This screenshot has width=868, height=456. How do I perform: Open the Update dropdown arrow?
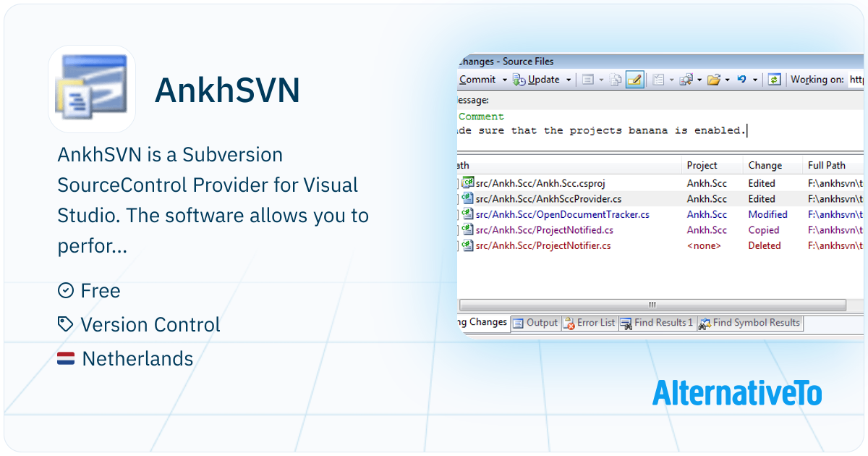569,80
